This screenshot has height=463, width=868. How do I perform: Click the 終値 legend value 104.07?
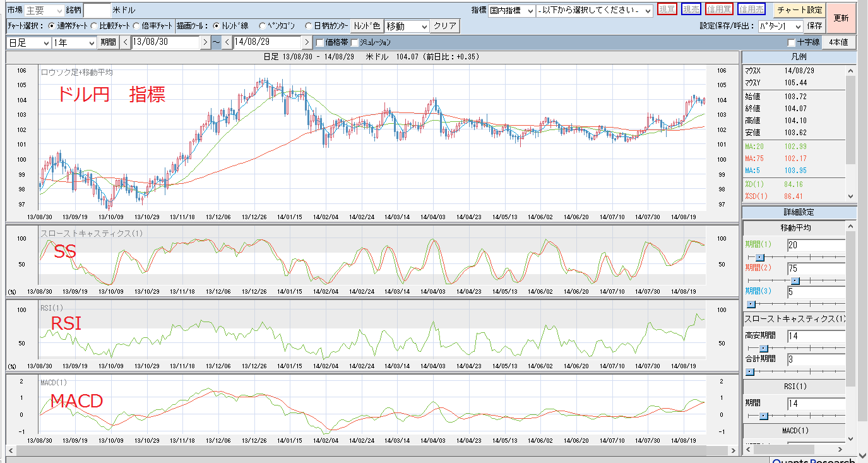click(x=795, y=108)
